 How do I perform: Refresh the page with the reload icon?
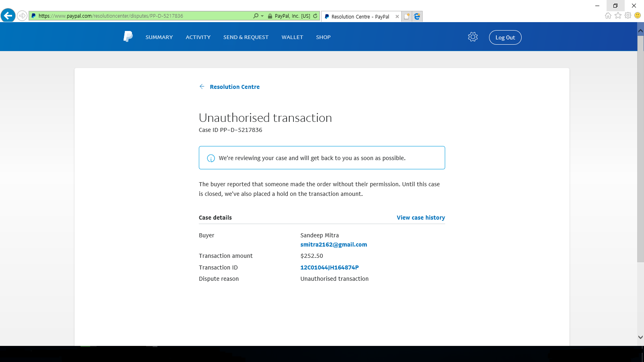(315, 16)
